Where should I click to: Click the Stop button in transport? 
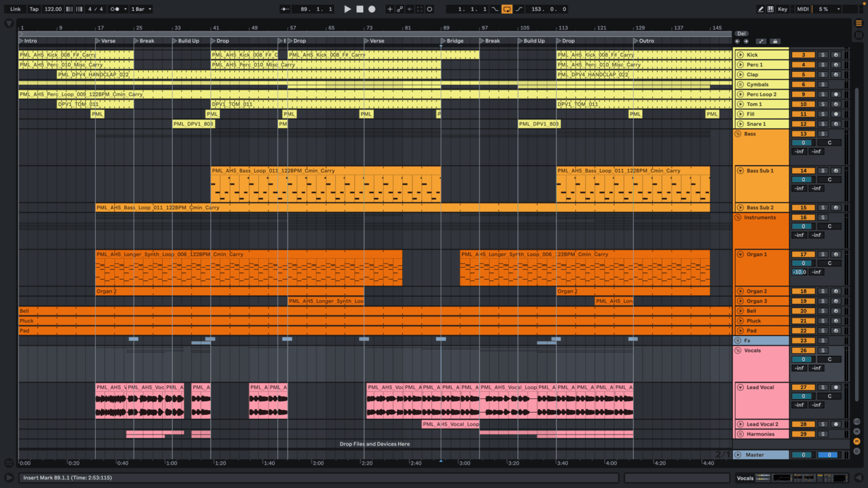click(x=360, y=9)
